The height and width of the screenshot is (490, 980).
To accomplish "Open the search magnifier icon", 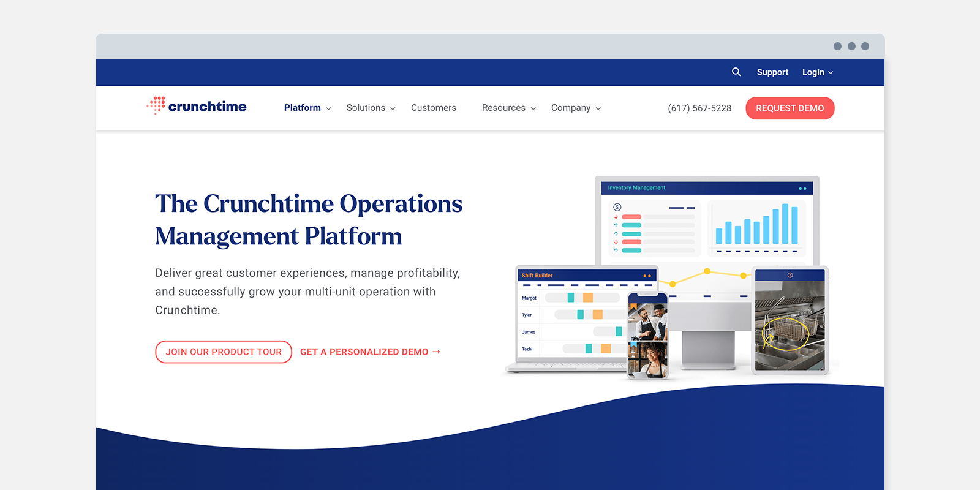I will 736,72.
